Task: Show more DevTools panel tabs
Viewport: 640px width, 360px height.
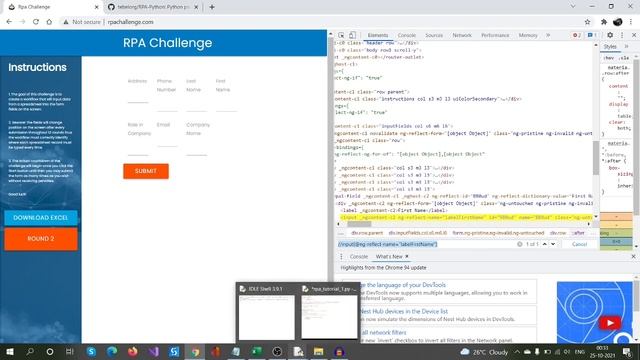Action: [x=548, y=36]
